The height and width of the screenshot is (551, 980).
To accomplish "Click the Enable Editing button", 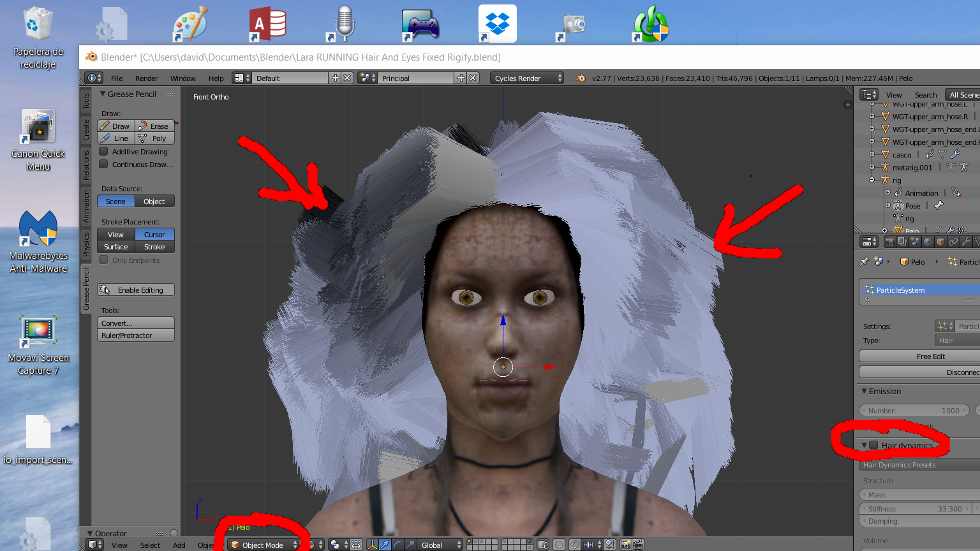I will (x=136, y=290).
